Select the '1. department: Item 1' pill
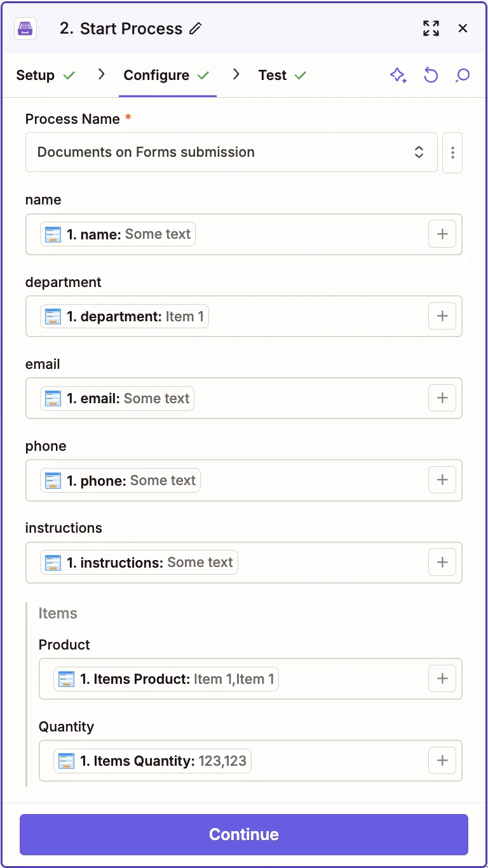488x868 pixels. point(125,316)
